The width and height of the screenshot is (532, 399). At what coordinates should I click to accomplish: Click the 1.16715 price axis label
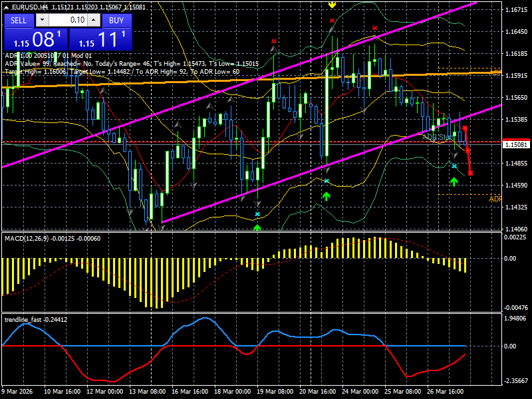point(516,10)
